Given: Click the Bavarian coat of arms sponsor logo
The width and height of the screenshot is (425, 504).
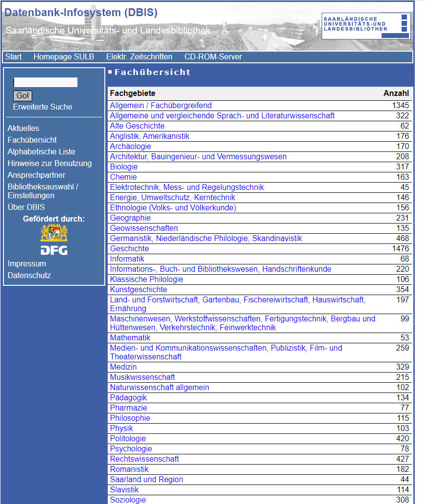Looking at the screenshot, I should [x=54, y=233].
